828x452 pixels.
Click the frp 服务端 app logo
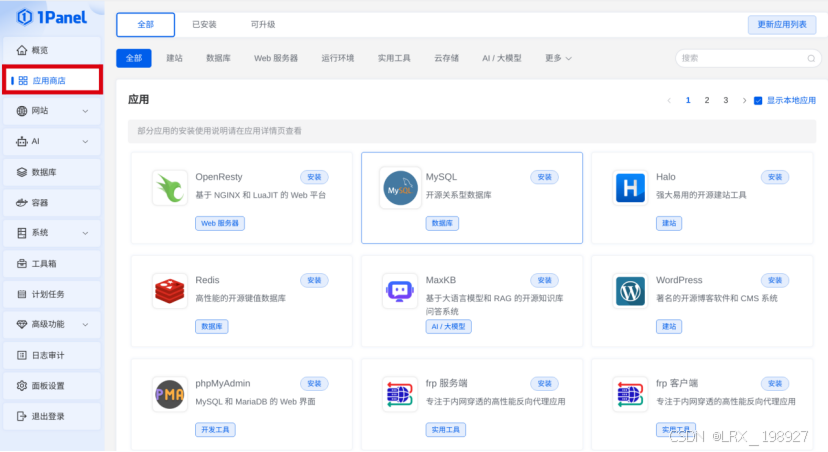400,394
